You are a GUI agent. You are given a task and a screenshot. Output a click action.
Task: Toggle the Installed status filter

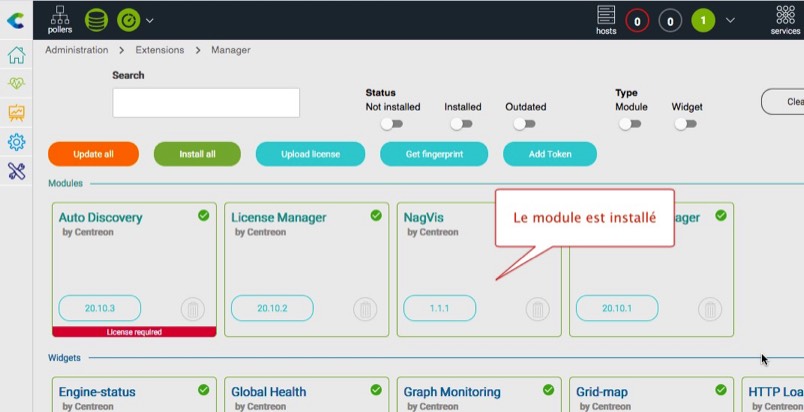coord(462,124)
